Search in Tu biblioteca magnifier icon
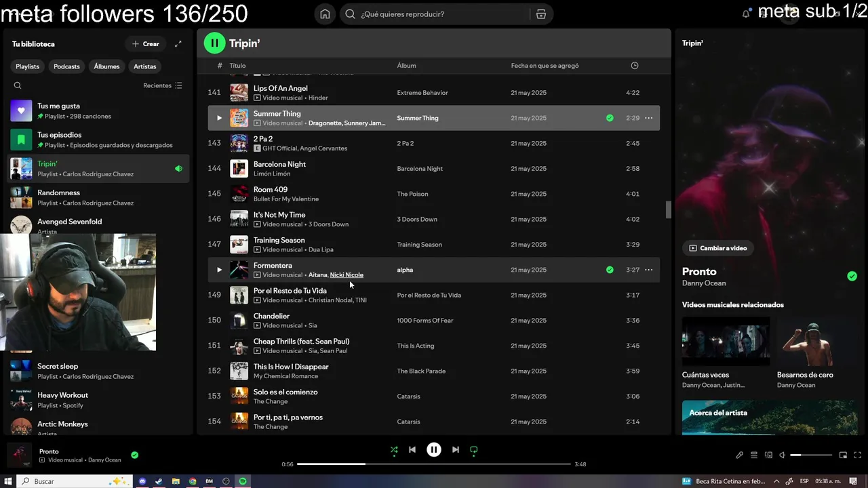 [18, 85]
